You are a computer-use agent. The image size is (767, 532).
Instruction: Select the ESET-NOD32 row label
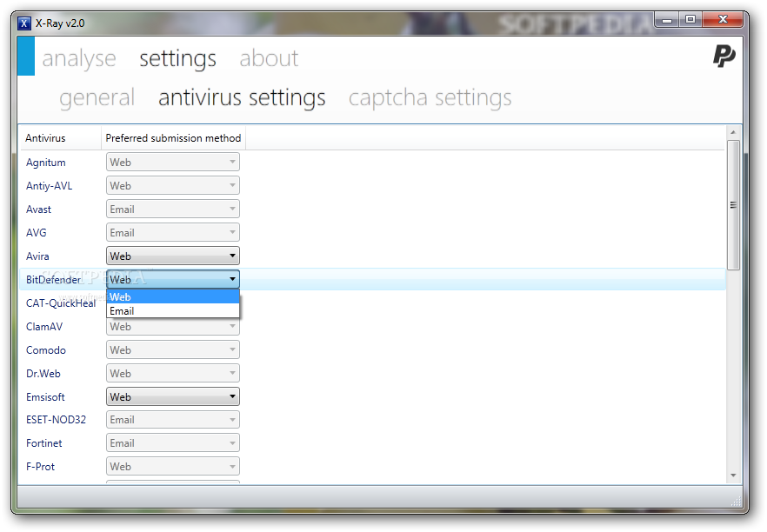(x=56, y=420)
